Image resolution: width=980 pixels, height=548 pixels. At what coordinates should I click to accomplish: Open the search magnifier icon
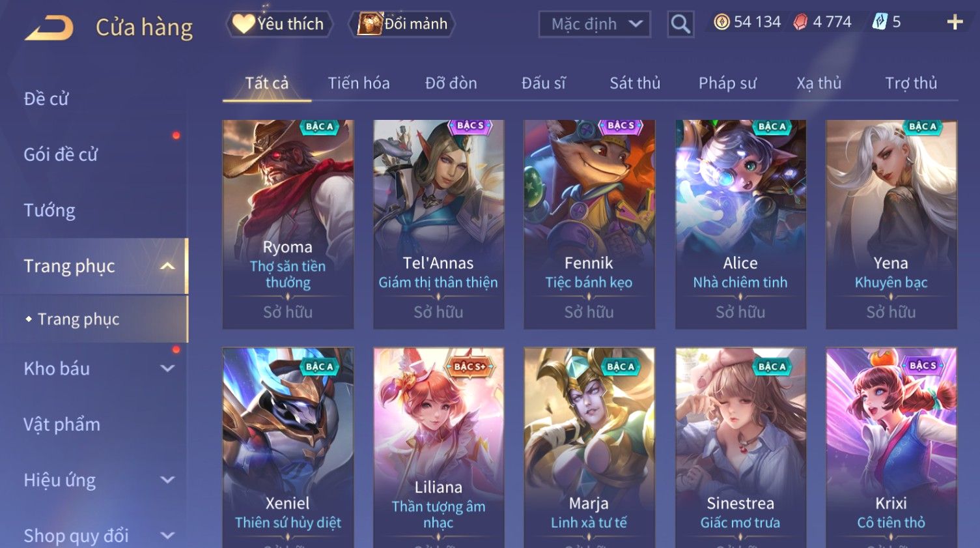(x=680, y=24)
